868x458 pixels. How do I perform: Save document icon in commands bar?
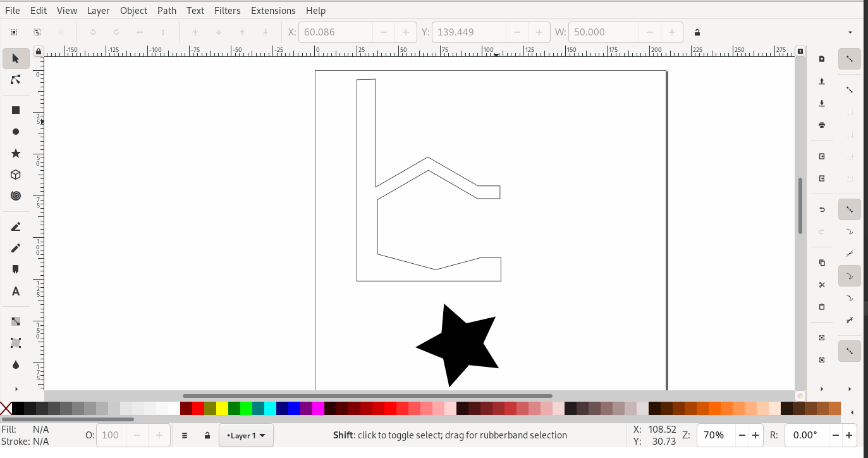[x=822, y=103]
